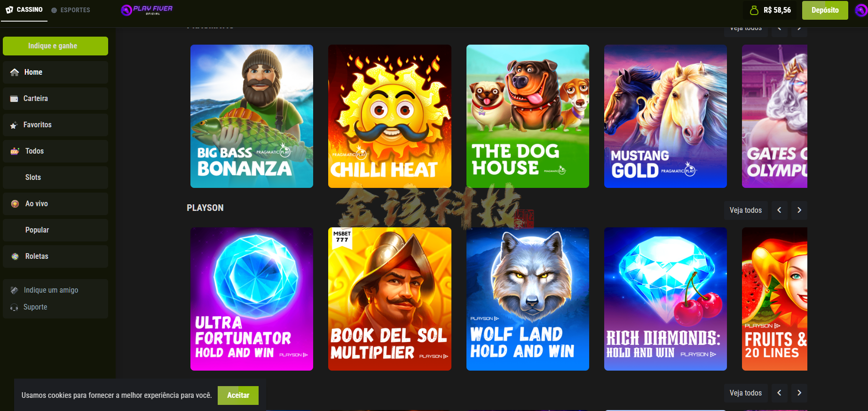Viewport: 868px width, 411px height.
Task: Open Carteira wallet icon in sidebar
Action: [14, 99]
